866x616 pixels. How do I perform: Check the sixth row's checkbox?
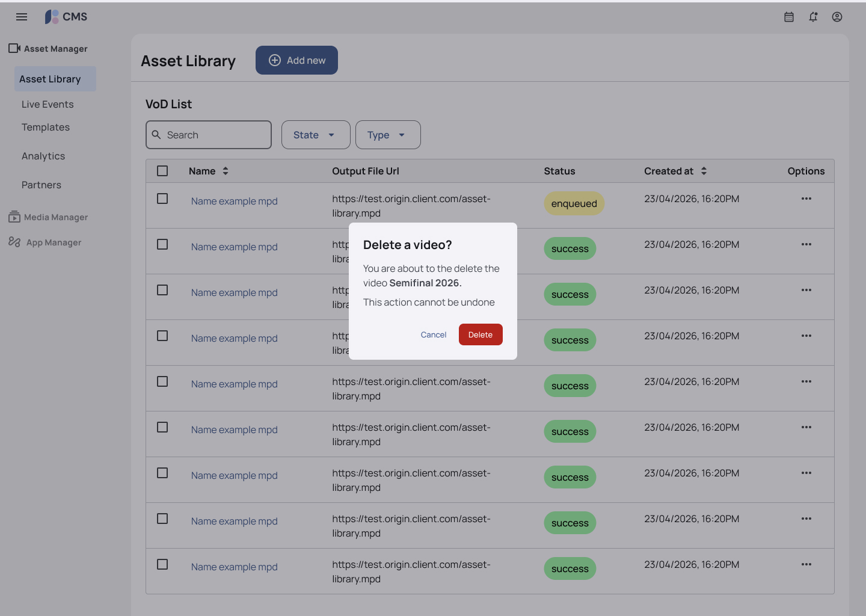[x=162, y=427]
